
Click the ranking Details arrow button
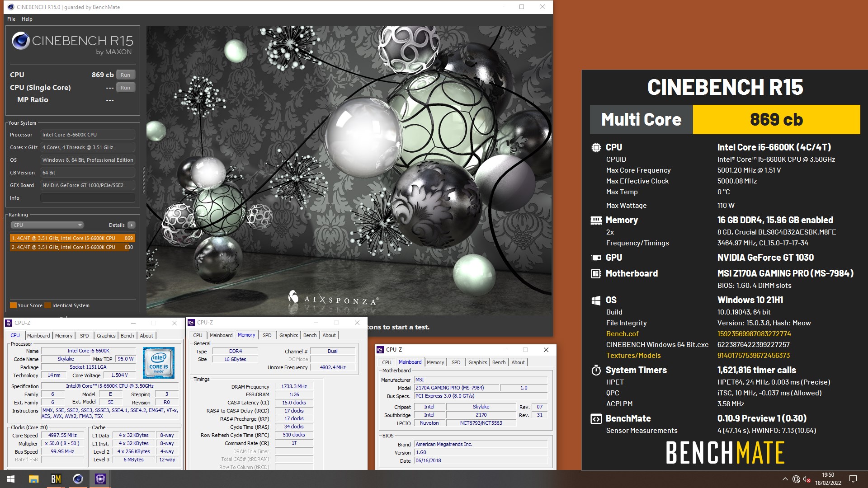point(132,225)
